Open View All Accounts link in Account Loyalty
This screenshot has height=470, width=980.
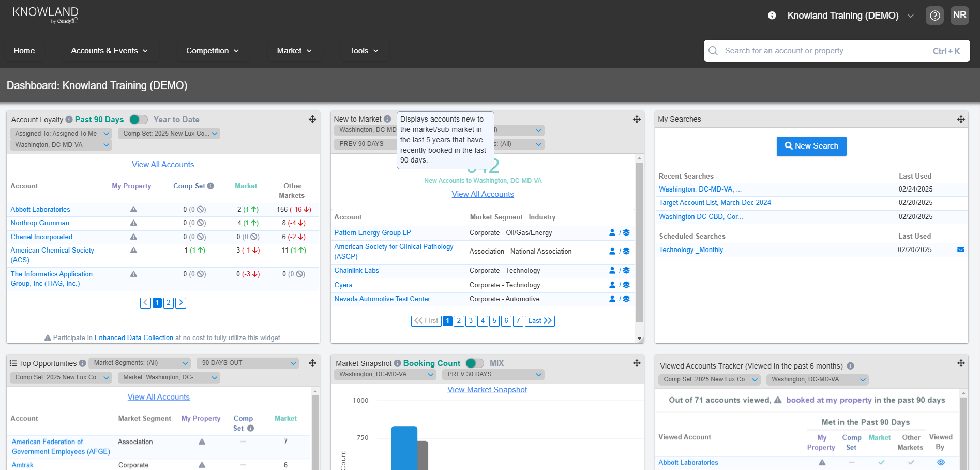(x=163, y=165)
